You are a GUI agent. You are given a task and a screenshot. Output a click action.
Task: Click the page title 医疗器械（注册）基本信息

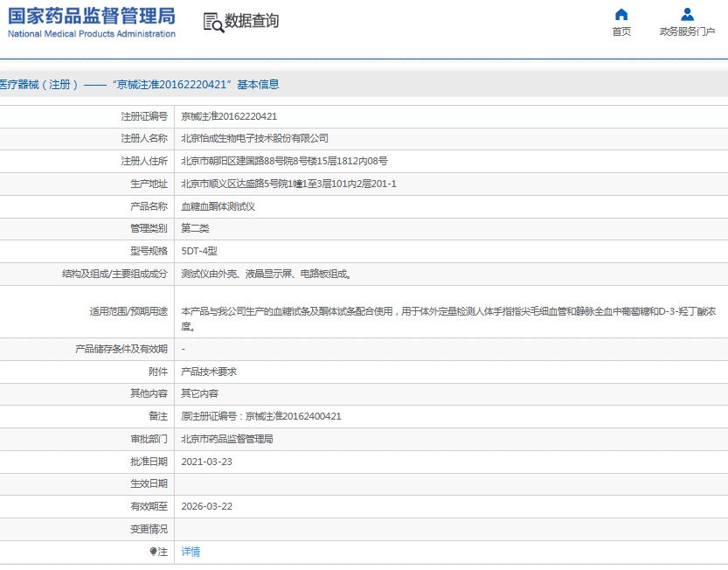click(139, 85)
